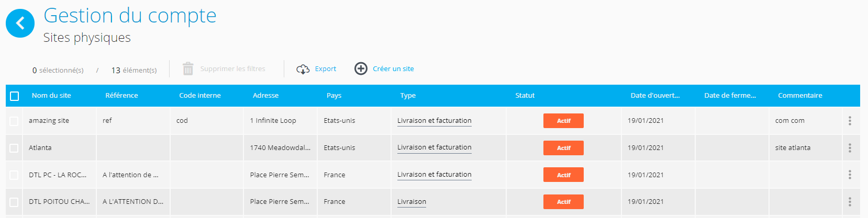Open row options for DTL POITOU CHA
This screenshot has width=868, height=218.
850,202
